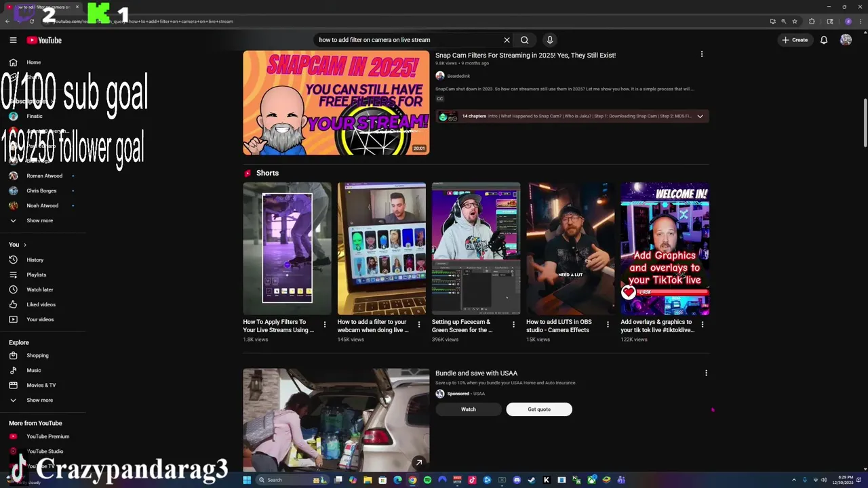Open Chrome extensions puzzle icon
Viewport: 868px width, 488px height.
tap(812, 21)
